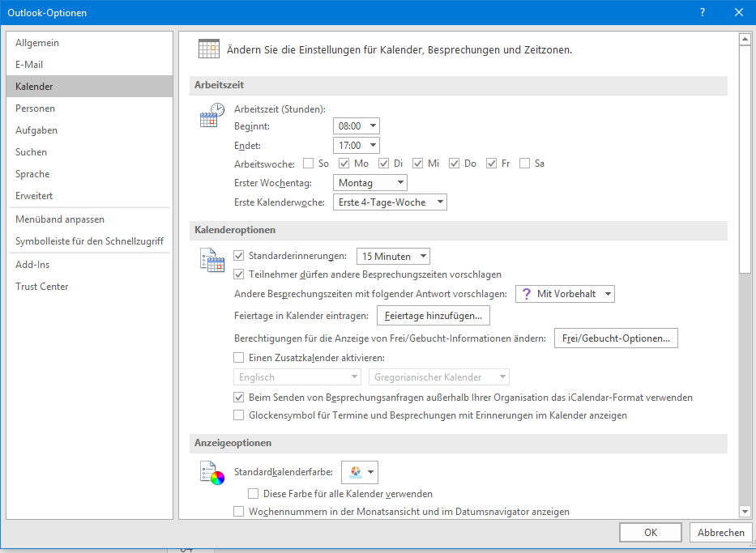This screenshot has height=553, width=756.
Task: Uncheck the Mo workday checkbox
Action: click(344, 164)
